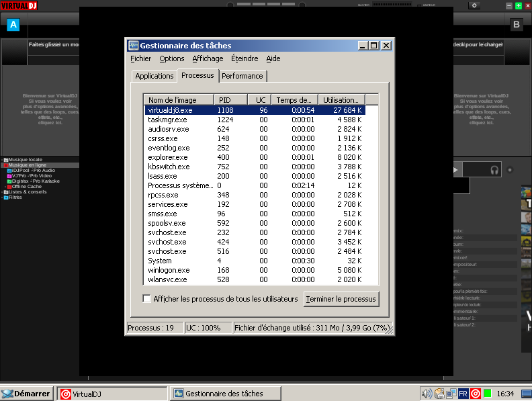Image resolution: width=532 pixels, height=401 pixels.
Task: Open VirtualDJ settings gear icon
Action: click(x=475, y=5)
